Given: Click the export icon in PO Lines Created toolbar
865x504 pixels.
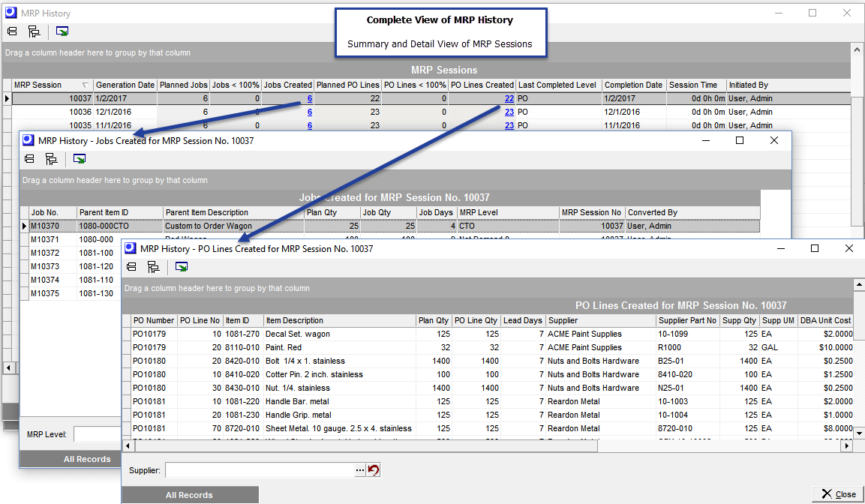Looking at the screenshot, I should click(x=181, y=266).
